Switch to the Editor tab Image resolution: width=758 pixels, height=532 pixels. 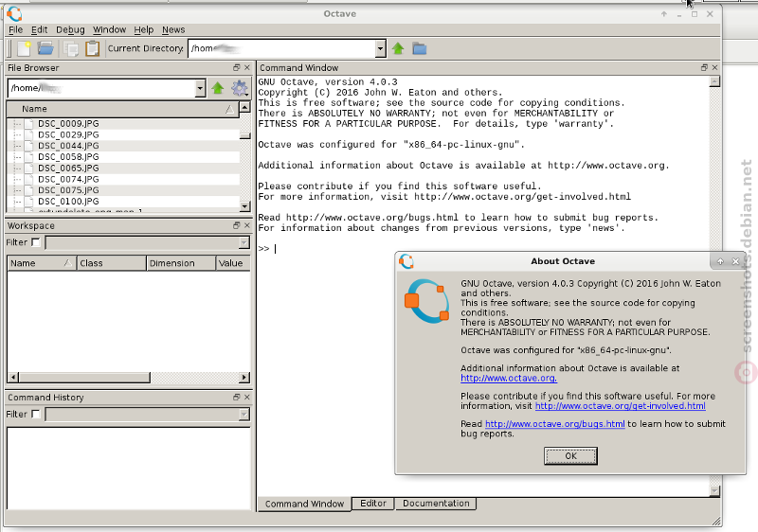(x=373, y=503)
